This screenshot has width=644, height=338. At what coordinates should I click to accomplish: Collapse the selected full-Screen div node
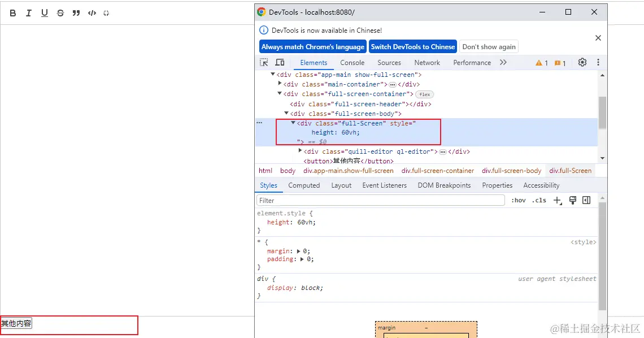293,123
